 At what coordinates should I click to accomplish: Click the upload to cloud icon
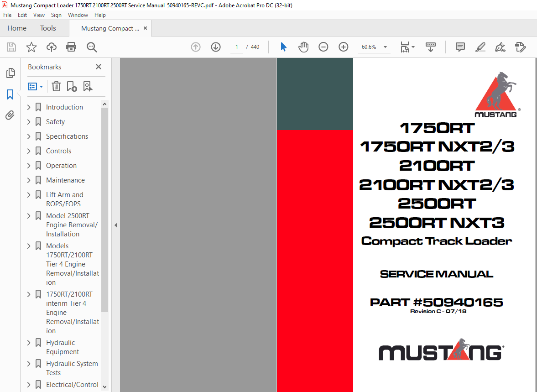point(52,47)
